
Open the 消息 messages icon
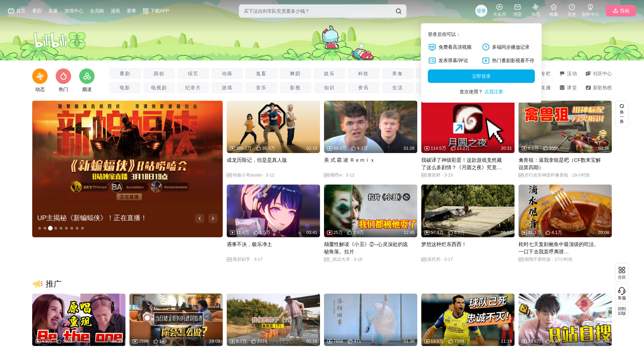tap(518, 7)
